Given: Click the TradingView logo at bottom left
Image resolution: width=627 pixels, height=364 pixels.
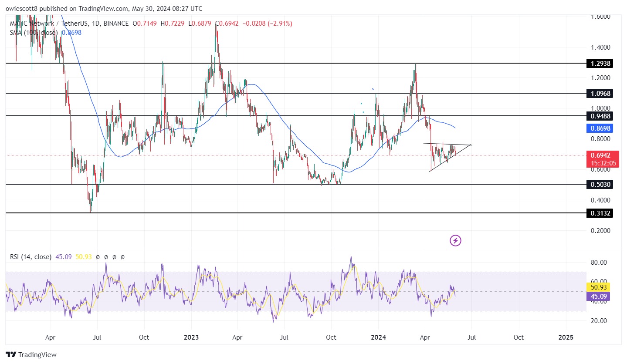Looking at the screenshot, I should pyautogui.click(x=31, y=354).
